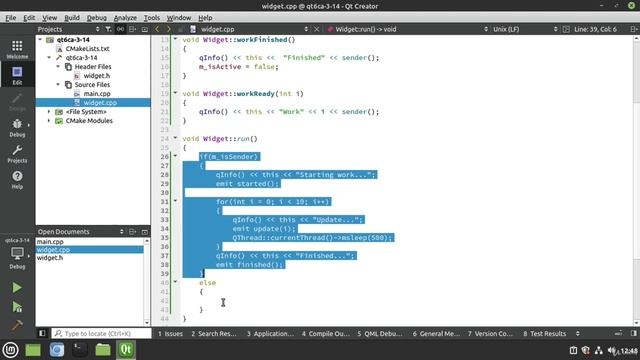Open Linux Mint start menu
640x360 pixels.
11,350
